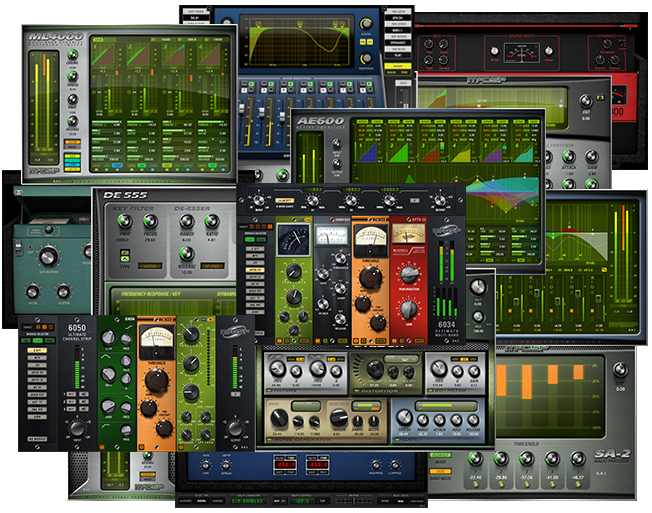Adjust the Thresh knob in the Gate section

pos(404,417)
